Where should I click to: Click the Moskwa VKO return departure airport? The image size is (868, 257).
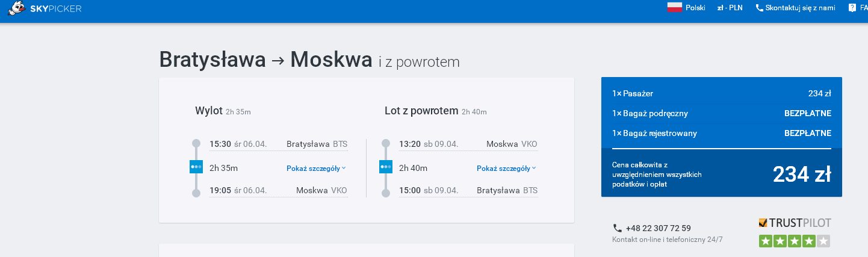(x=512, y=144)
